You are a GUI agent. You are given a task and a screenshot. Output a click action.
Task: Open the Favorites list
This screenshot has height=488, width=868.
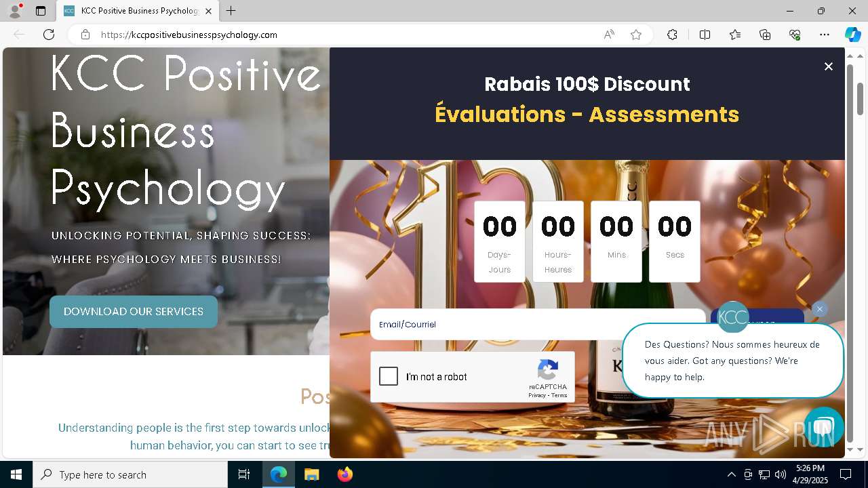coord(735,35)
